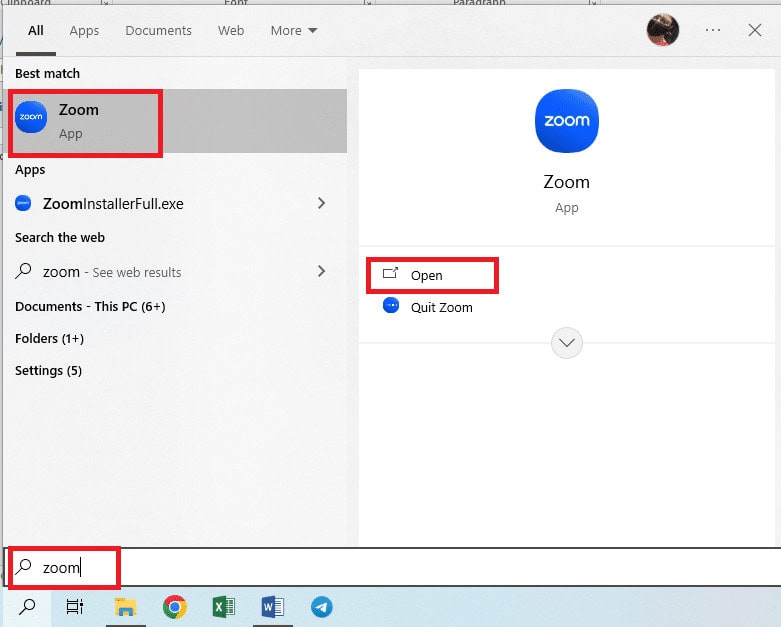Open the three-dot options menu
Viewport: 781px width, 627px height.
(713, 30)
